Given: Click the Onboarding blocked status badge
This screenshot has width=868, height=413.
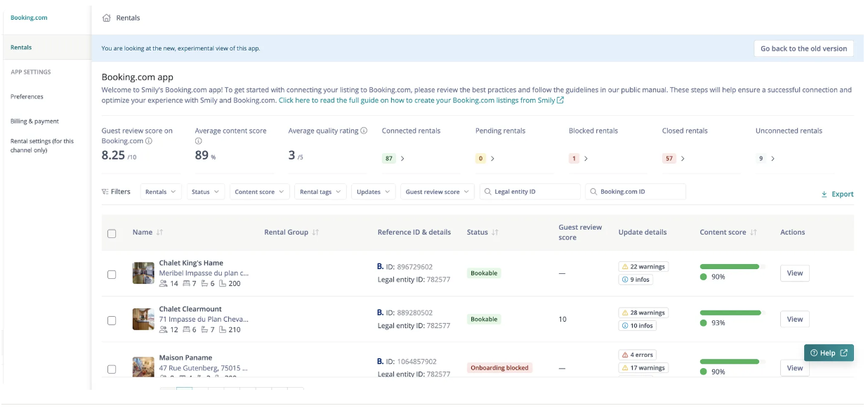Looking at the screenshot, I should click(499, 368).
